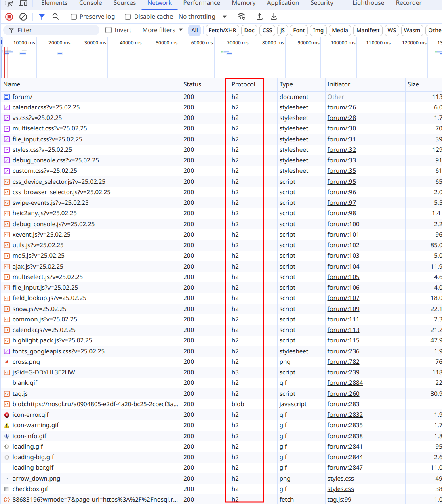The height and width of the screenshot is (504, 442).
Task: Click the Filter text input field
Action: click(57, 30)
